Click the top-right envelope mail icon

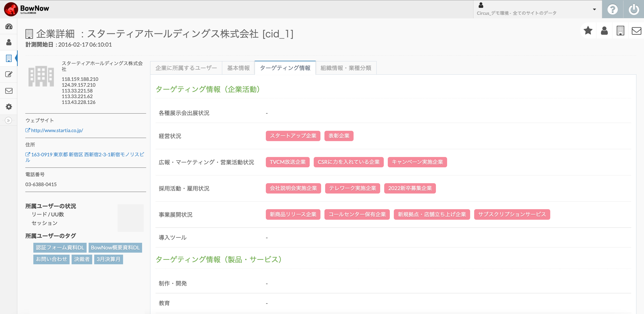coord(636,31)
